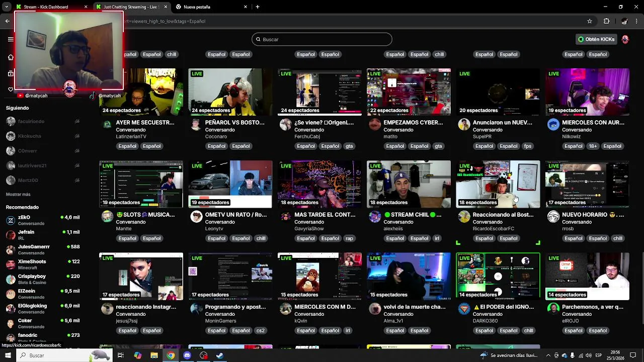
Task: Open the Kick sidebar hamburger menu
Action: [x=11, y=39]
